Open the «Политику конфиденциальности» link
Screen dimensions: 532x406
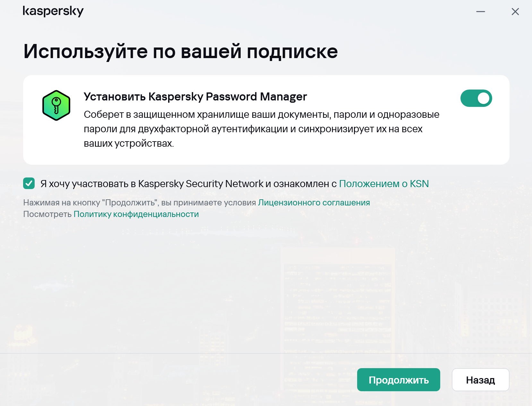tap(136, 214)
